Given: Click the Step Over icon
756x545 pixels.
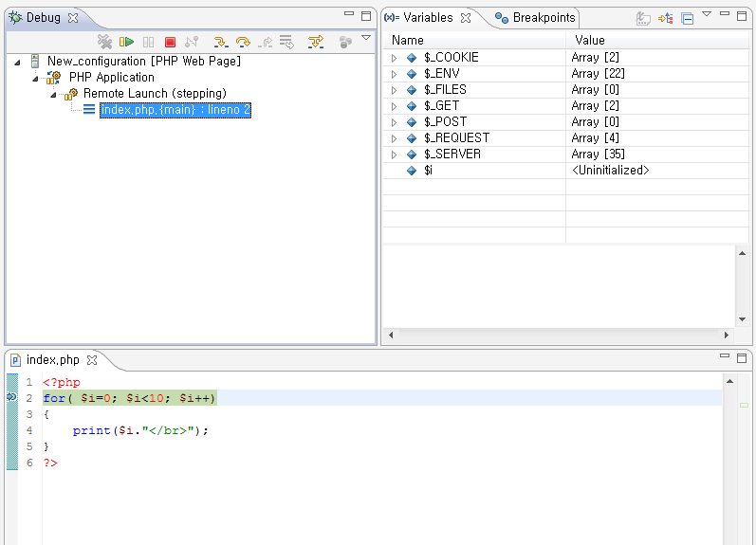Looking at the screenshot, I should click(x=243, y=42).
